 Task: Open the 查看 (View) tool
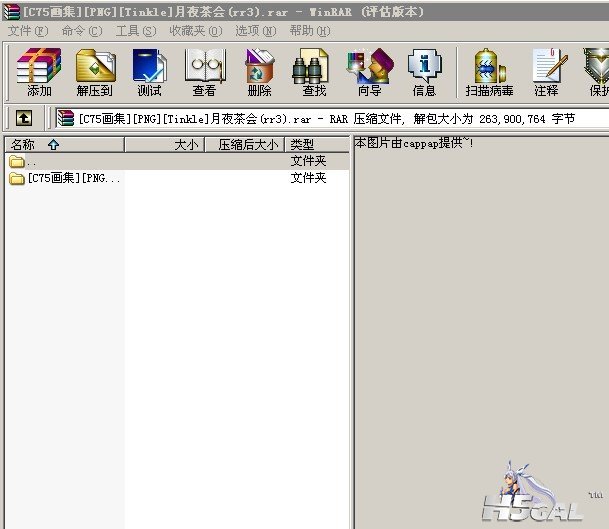click(204, 72)
